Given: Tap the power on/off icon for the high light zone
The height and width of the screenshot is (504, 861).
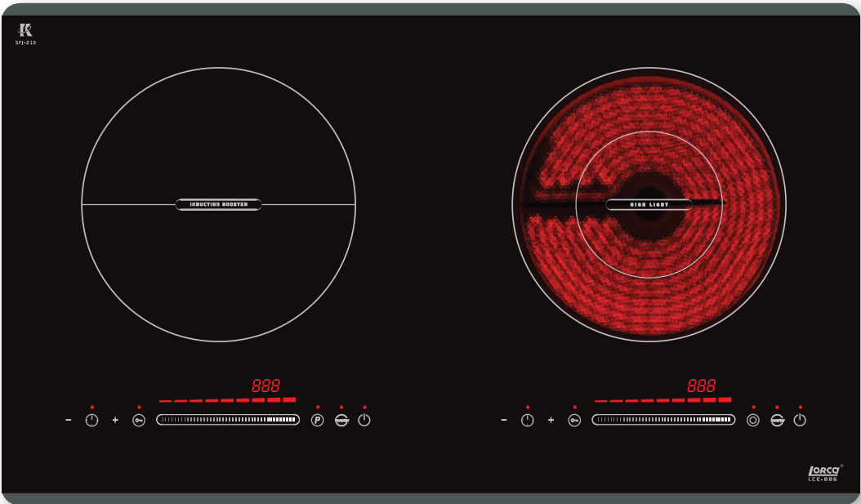Looking at the screenshot, I should coord(800,420).
